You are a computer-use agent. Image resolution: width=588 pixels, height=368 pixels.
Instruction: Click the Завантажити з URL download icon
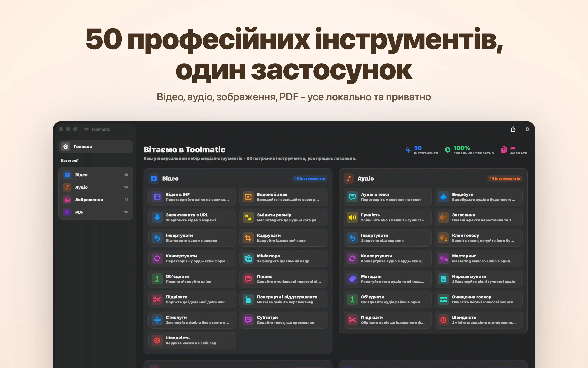(x=157, y=217)
